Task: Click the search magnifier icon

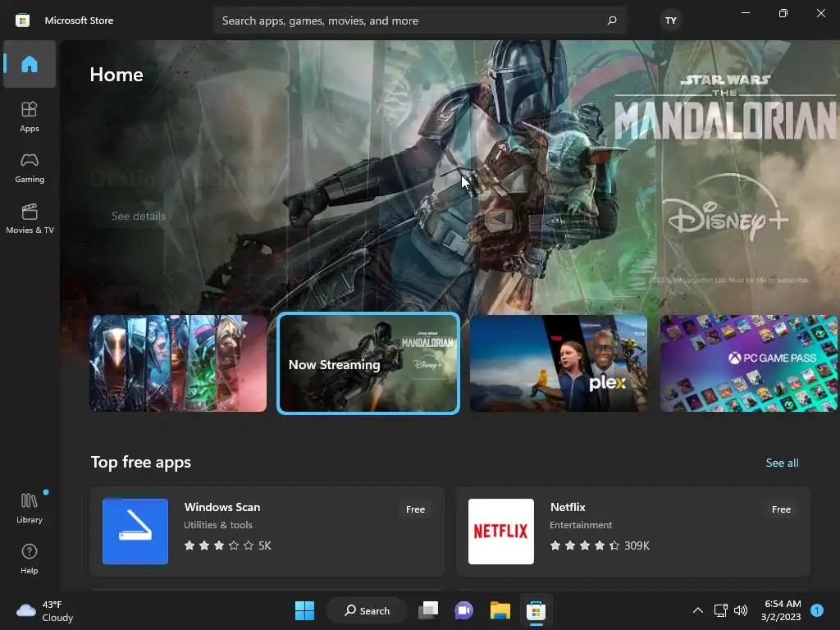Action: pyautogui.click(x=612, y=21)
